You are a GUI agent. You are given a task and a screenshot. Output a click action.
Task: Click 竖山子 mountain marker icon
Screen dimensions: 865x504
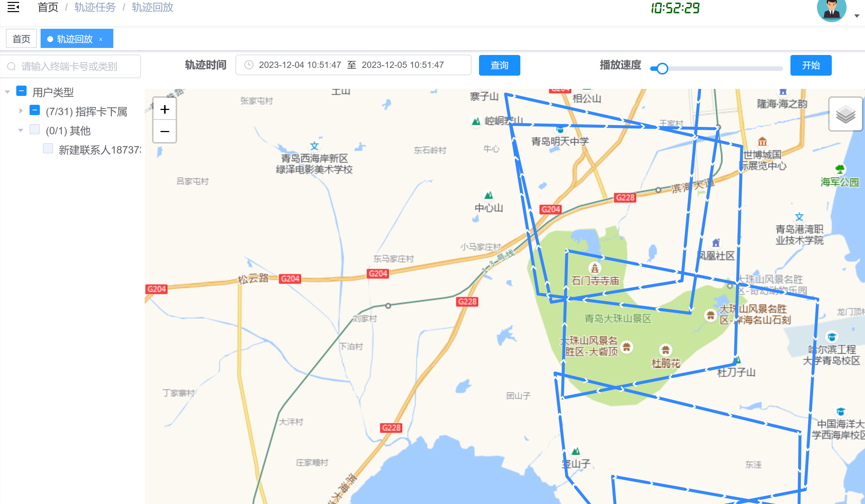[x=576, y=451]
